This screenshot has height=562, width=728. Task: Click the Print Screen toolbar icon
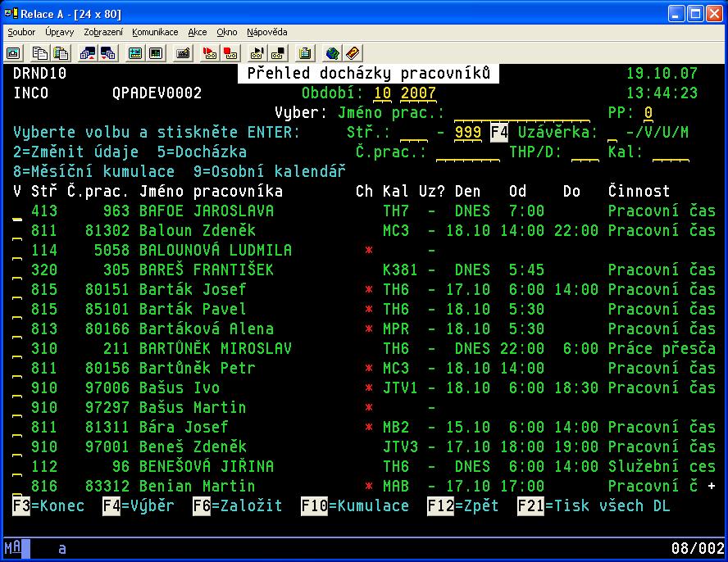coord(14,53)
